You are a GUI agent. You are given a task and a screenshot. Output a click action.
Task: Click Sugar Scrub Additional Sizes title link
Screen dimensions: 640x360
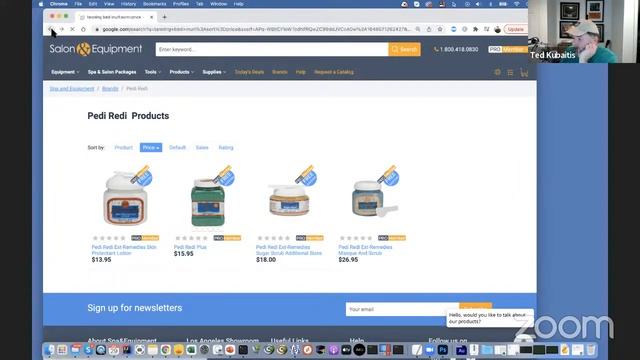click(x=289, y=250)
